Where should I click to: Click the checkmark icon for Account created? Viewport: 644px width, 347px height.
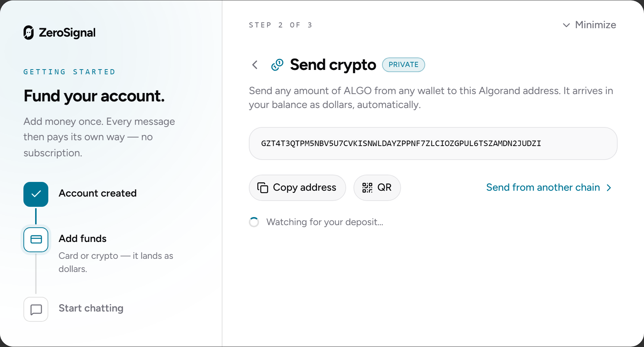(36, 194)
